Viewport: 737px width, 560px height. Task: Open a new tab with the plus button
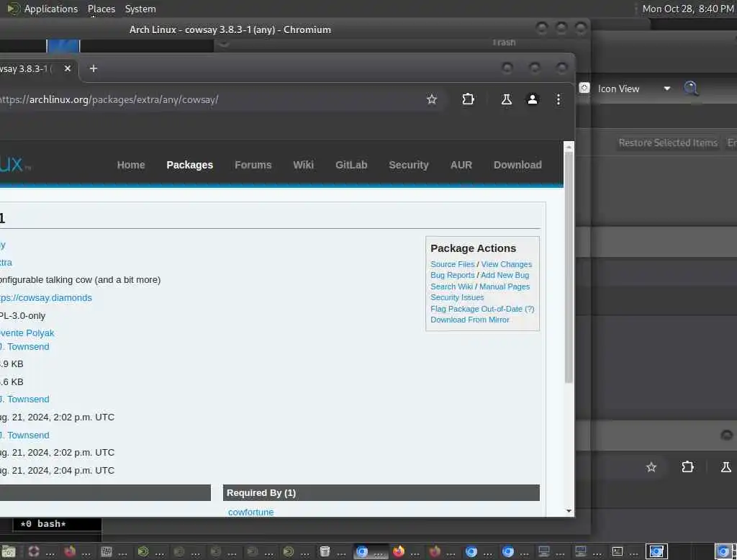94,68
